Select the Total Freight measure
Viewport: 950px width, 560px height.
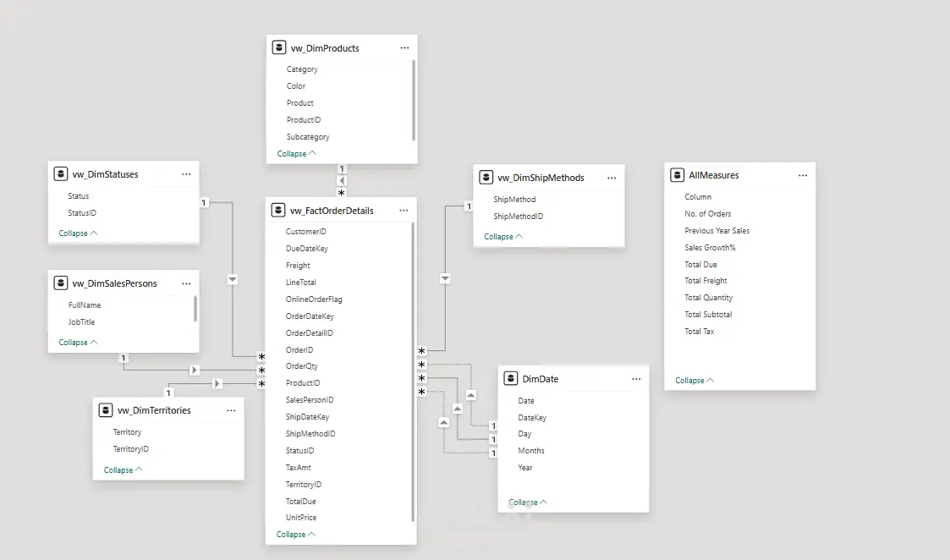pos(706,281)
